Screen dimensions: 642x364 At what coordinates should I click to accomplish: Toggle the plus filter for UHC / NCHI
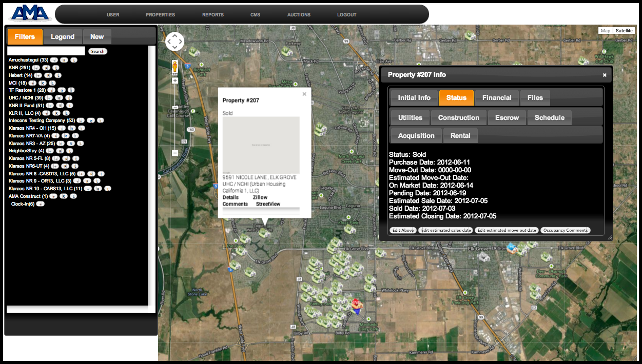tap(49, 98)
